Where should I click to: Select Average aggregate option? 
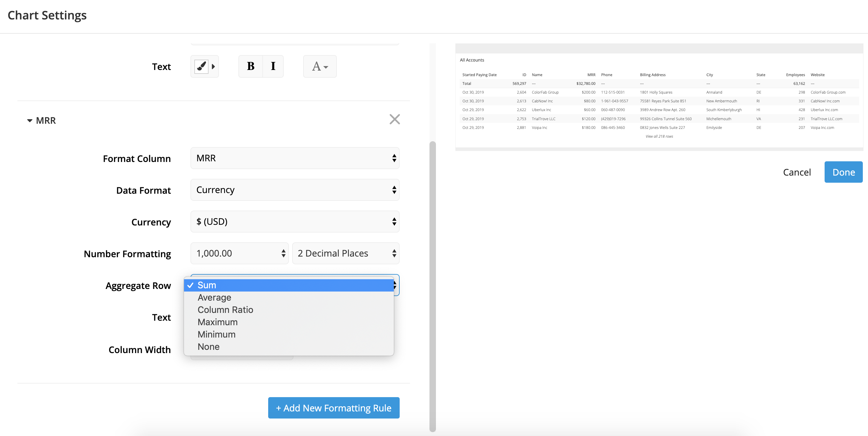click(289, 297)
